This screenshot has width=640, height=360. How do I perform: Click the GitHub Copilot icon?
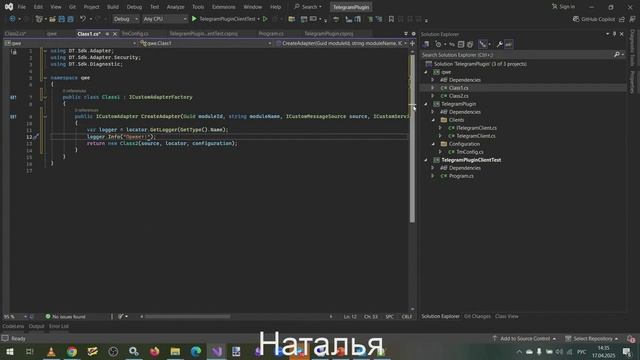[576, 19]
